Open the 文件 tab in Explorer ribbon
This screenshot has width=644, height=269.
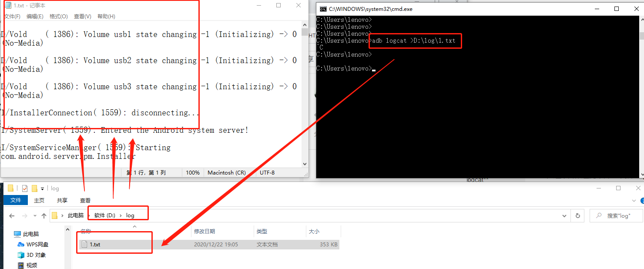pyautogui.click(x=16, y=200)
